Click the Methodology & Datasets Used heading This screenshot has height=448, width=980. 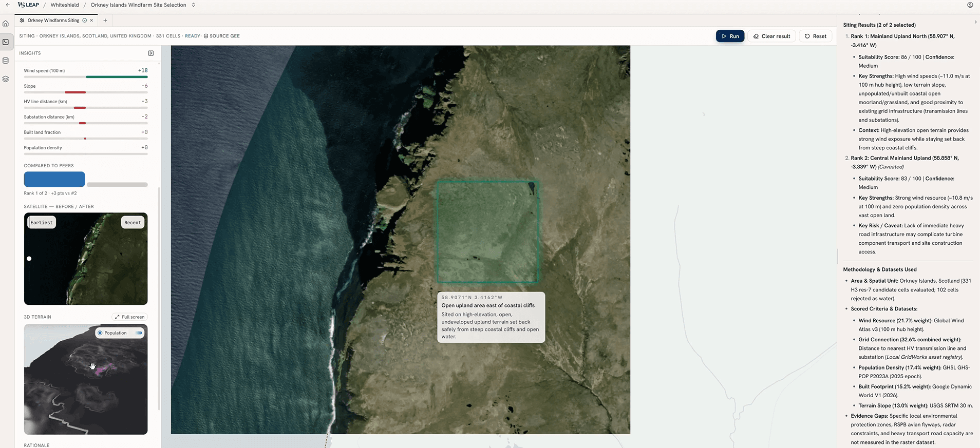(880, 269)
